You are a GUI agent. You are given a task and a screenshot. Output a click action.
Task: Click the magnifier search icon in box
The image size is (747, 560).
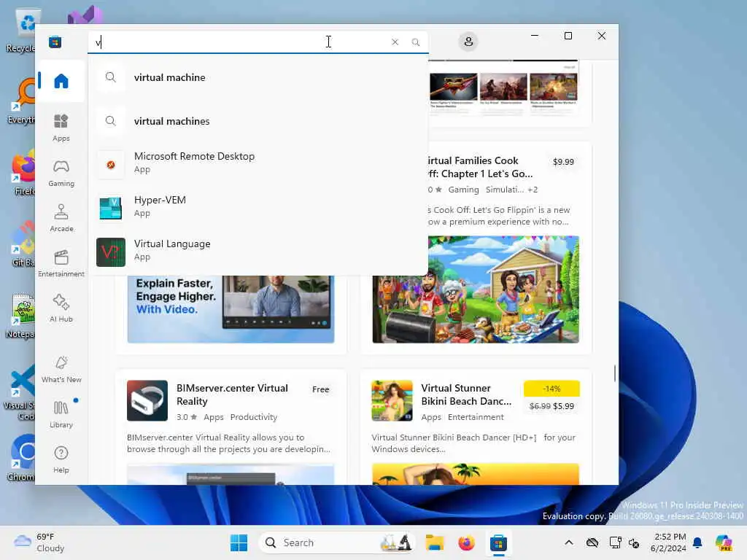click(415, 42)
